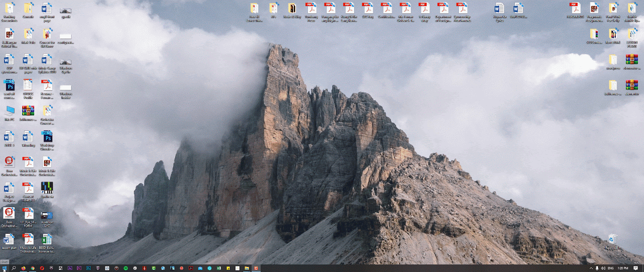
Task: Select the Tumbang Preso PDF
Action: [x=311, y=12]
